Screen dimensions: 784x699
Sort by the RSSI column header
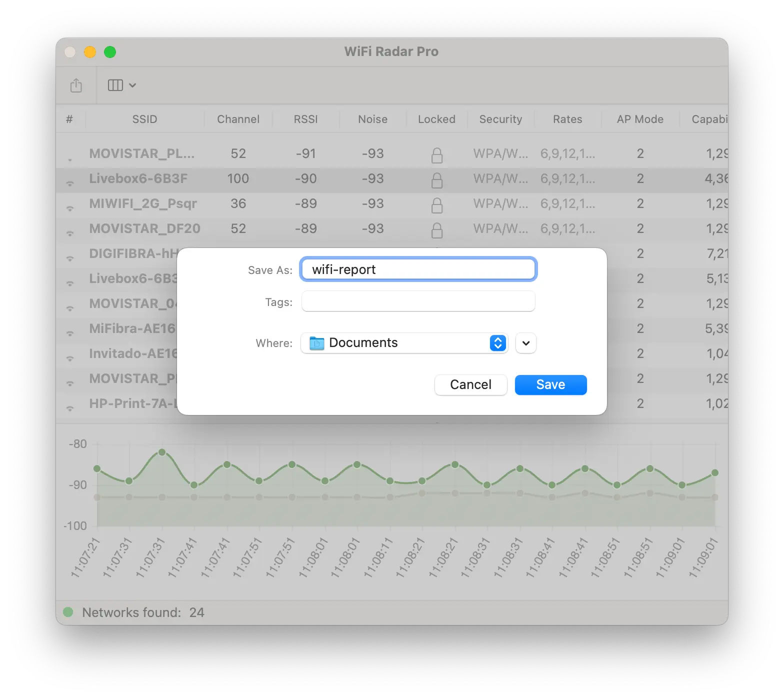coord(306,119)
